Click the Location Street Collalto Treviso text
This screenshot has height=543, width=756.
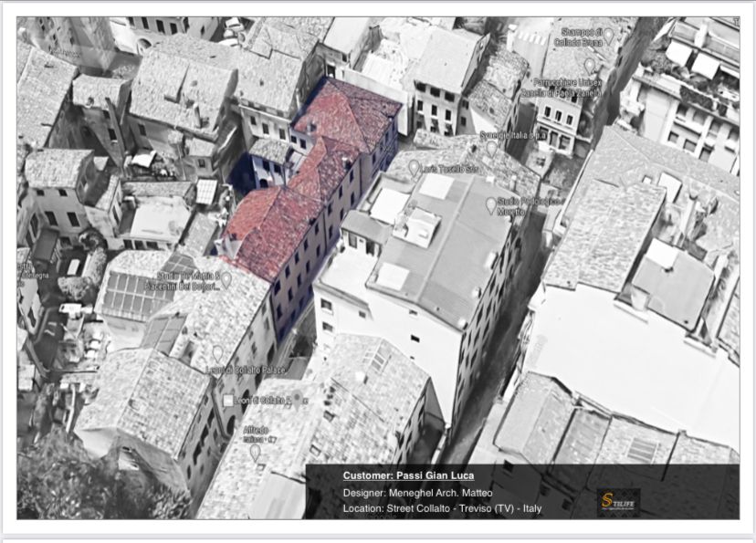pos(442,509)
